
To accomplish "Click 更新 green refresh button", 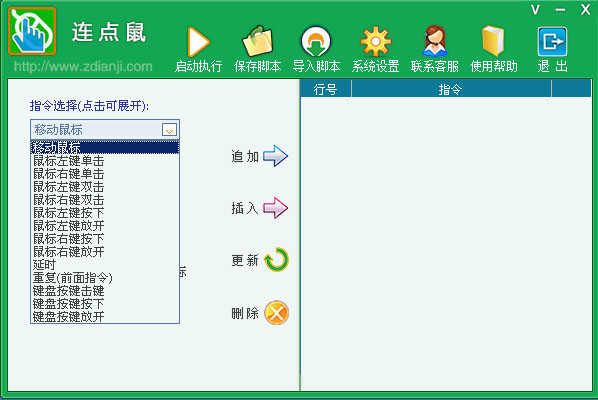I will point(276,260).
